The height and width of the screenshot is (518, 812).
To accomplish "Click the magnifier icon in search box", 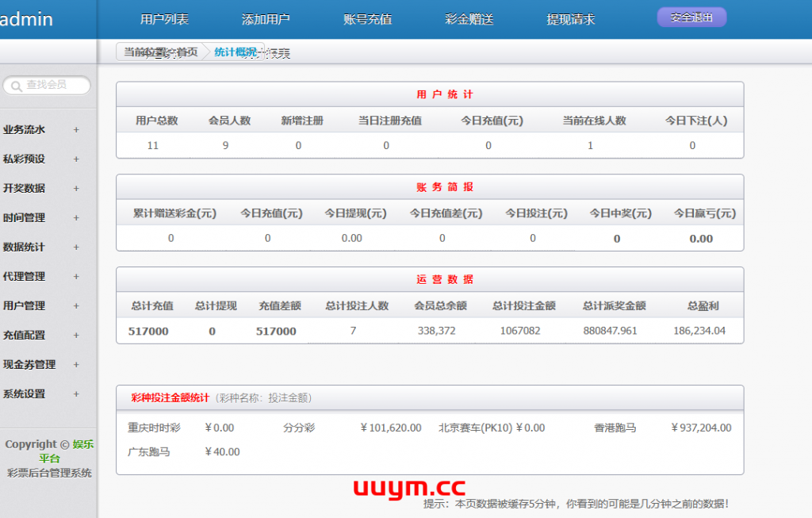I will coord(16,86).
